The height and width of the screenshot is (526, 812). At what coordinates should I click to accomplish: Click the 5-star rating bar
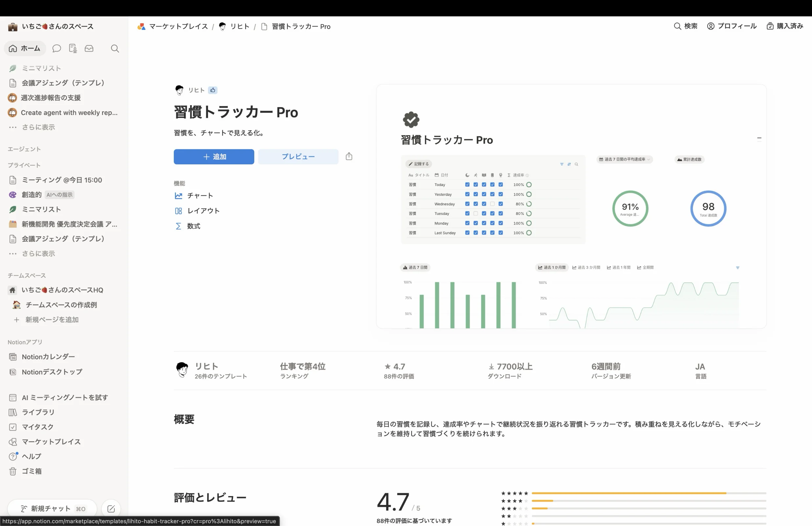[649, 493]
